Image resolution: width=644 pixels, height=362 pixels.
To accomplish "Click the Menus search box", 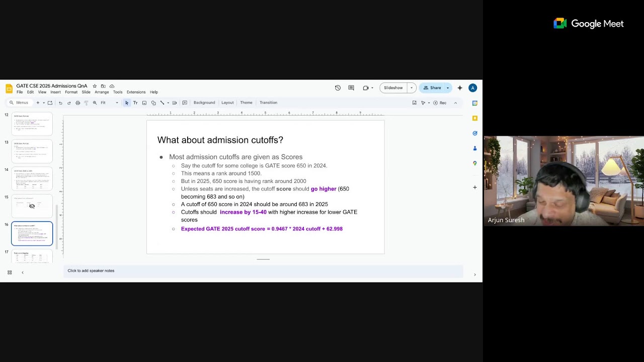I will (19, 103).
